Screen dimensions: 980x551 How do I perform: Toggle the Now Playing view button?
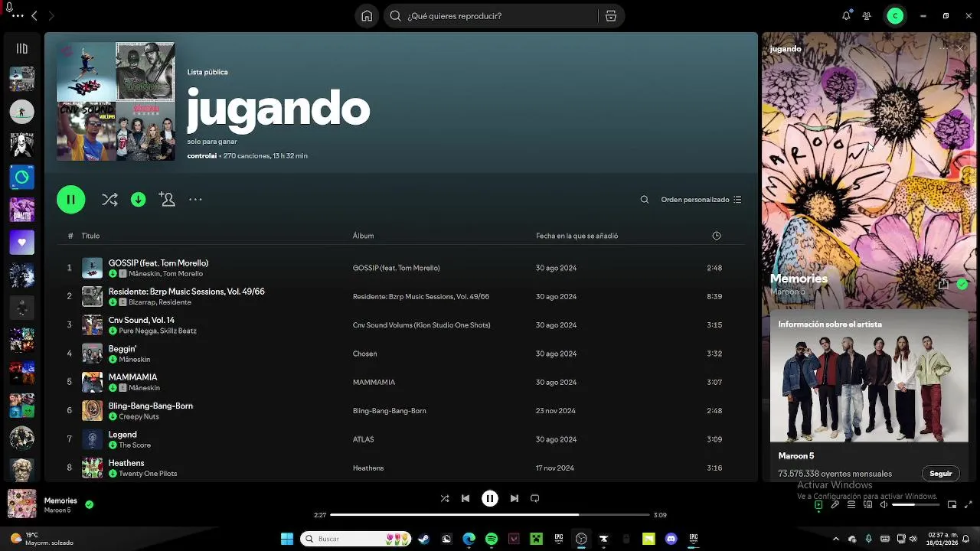point(818,505)
